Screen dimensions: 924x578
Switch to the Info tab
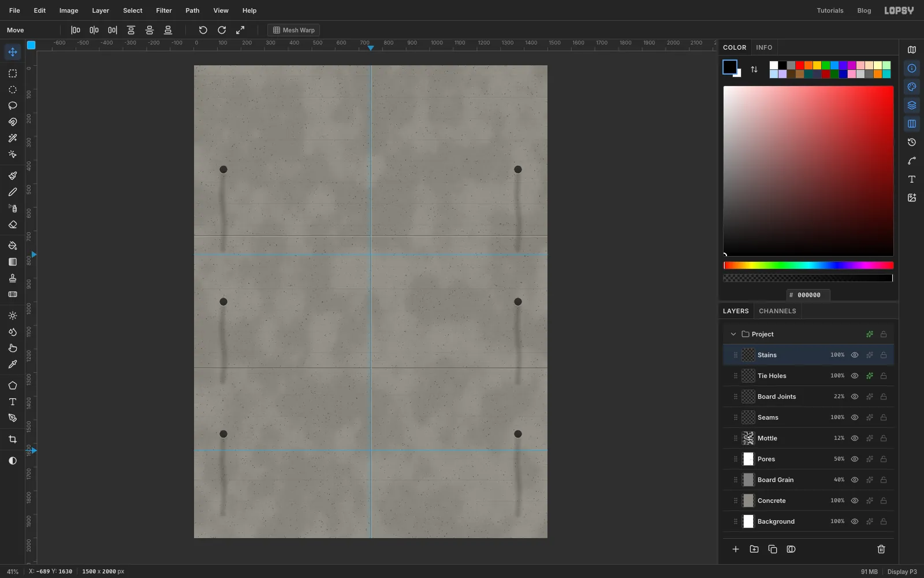tap(764, 47)
